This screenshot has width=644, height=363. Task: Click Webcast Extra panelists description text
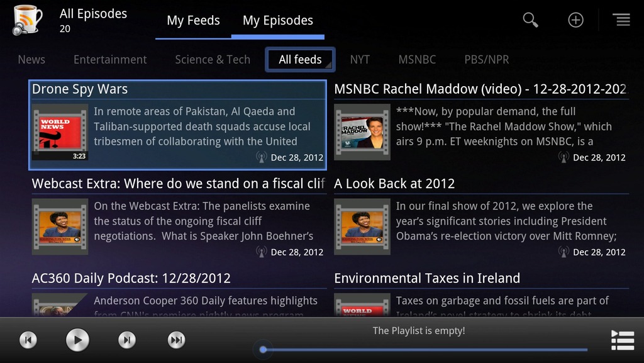(204, 221)
